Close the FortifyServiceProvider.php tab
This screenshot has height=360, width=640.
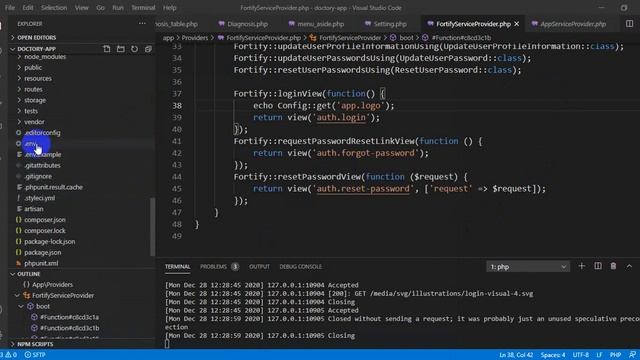point(517,24)
